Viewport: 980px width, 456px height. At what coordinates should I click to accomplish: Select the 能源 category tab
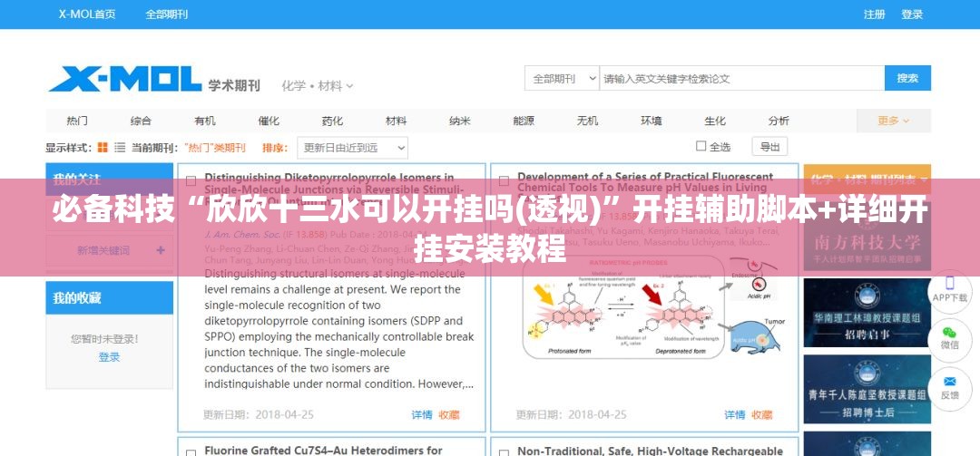(x=524, y=121)
